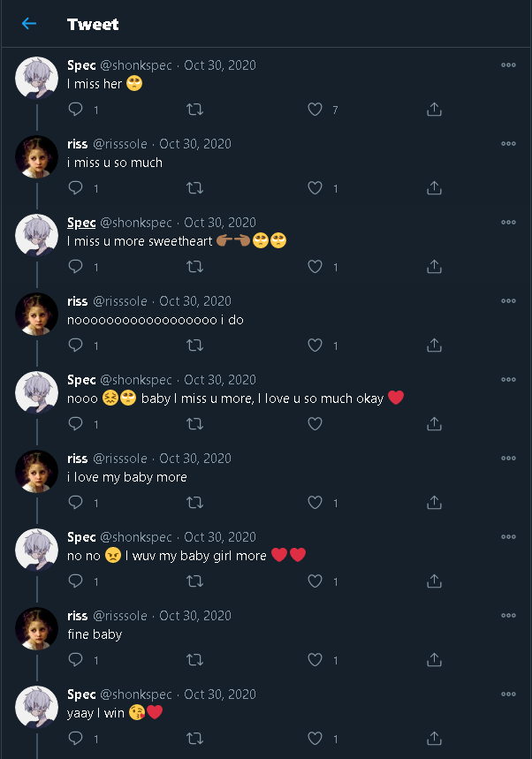Share the "I miss u more sweetheart" tweet

434,267
